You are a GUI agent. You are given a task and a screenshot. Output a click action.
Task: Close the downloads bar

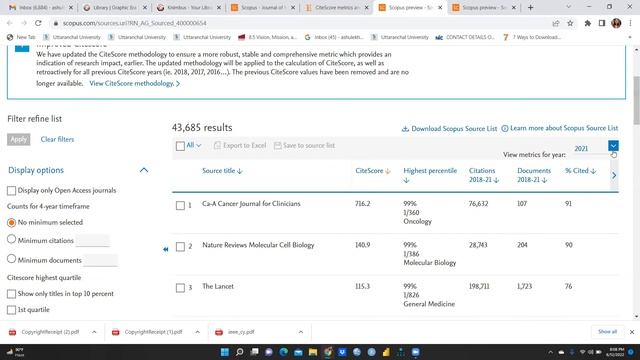pos(632,332)
